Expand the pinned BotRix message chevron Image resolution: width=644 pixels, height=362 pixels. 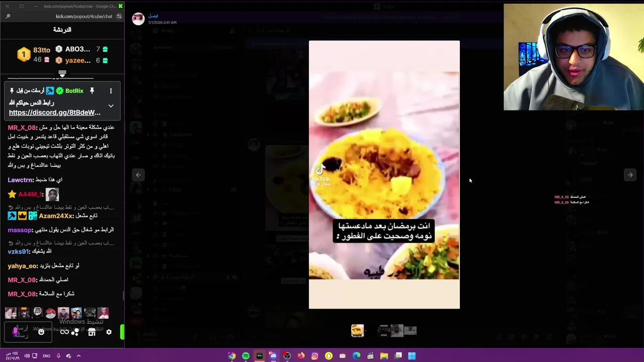(x=111, y=106)
